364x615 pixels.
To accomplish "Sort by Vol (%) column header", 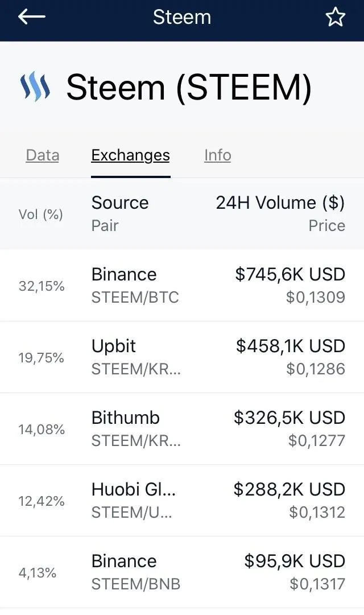I will pos(41,214).
